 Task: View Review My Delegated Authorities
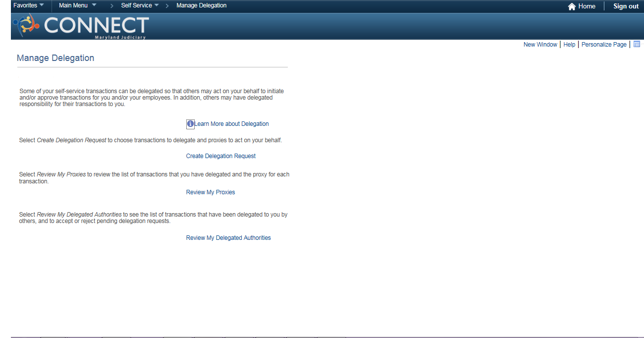pos(228,238)
